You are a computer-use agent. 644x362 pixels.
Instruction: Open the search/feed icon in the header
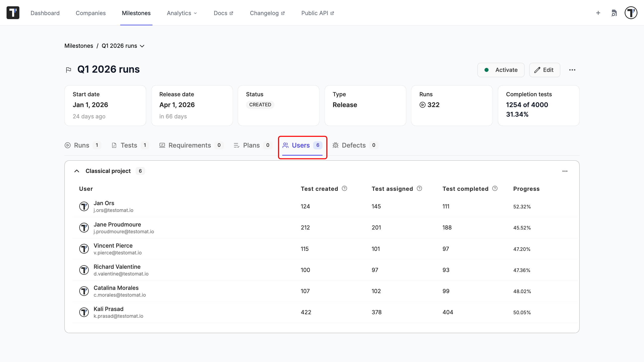(614, 13)
